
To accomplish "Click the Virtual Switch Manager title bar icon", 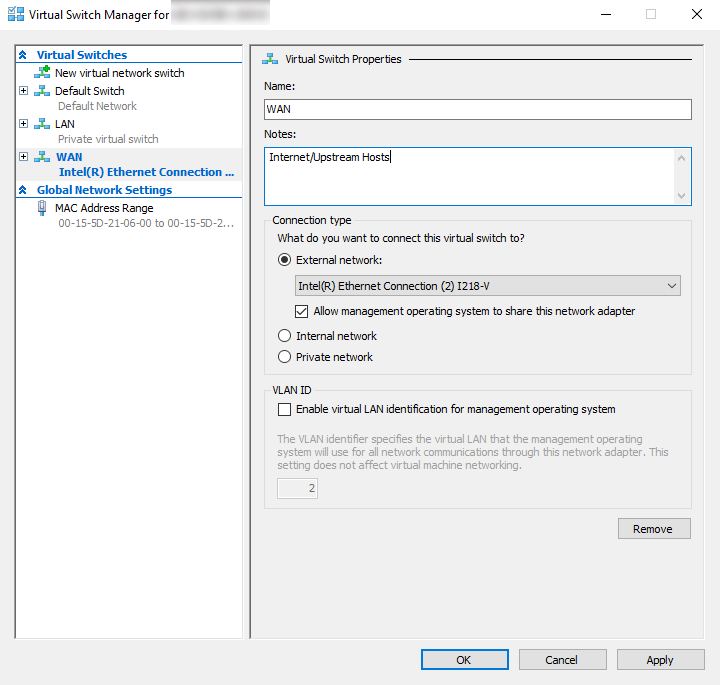I will coord(15,15).
